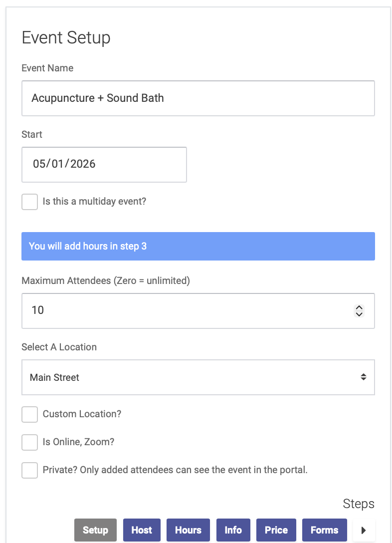Image resolution: width=392 pixels, height=543 pixels.
Task: Check the Custom Location option
Action: [30, 414]
